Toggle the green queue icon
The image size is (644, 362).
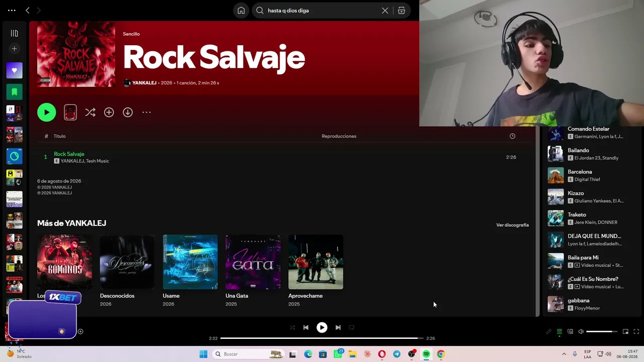coord(559,332)
